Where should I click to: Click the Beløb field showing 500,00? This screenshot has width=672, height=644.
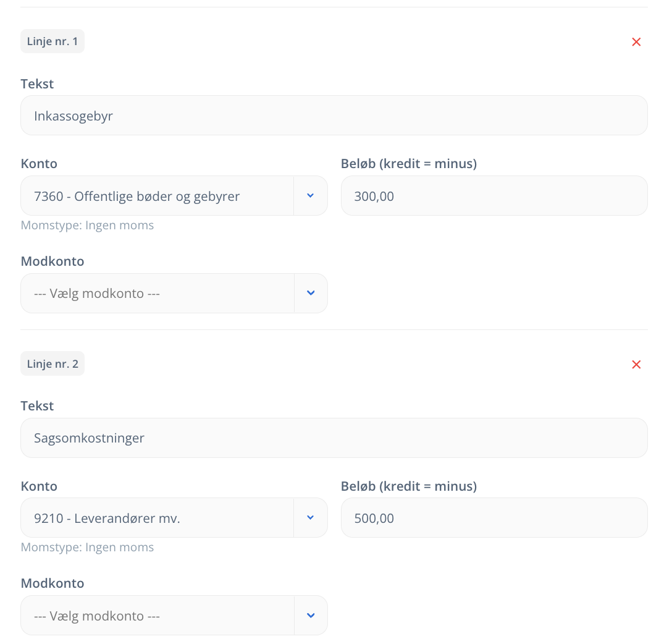[x=494, y=517]
